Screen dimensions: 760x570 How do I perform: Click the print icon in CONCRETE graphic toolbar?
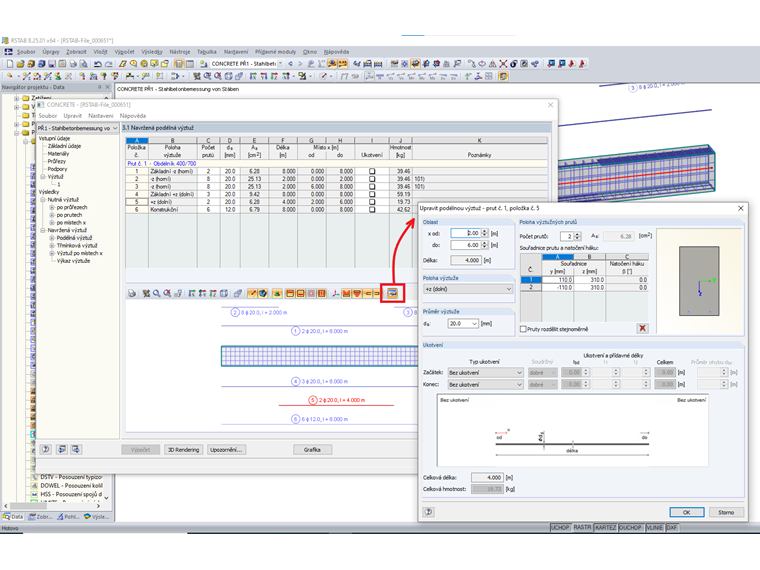(x=132, y=294)
